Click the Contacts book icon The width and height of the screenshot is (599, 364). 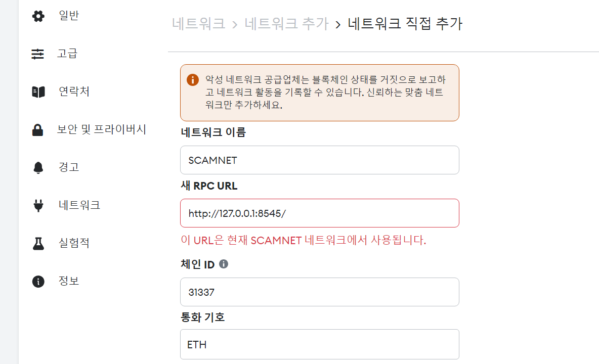[38, 92]
